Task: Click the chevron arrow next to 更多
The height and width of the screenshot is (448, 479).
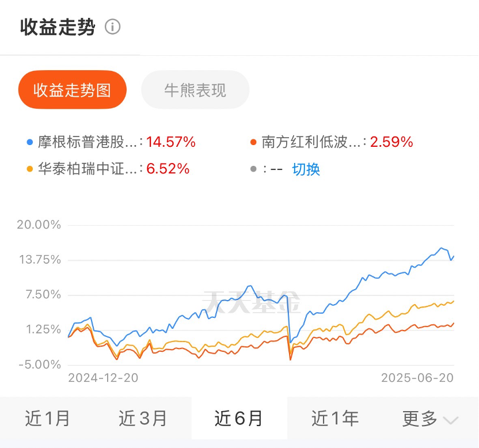Action: (x=451, y=420)
